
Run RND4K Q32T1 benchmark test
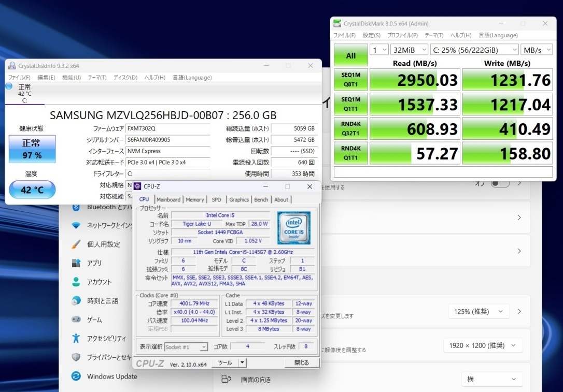351,128
